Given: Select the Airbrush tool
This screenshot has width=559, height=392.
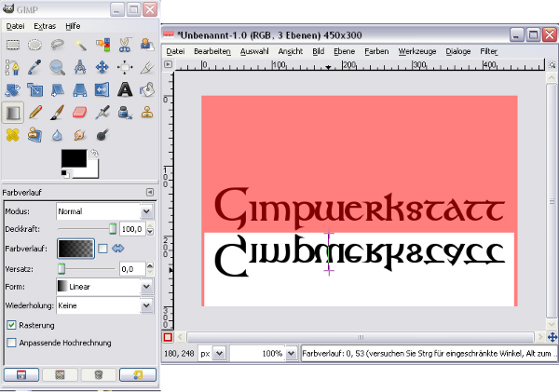Looking at the screenshot, I should click(x=102, y=113).
